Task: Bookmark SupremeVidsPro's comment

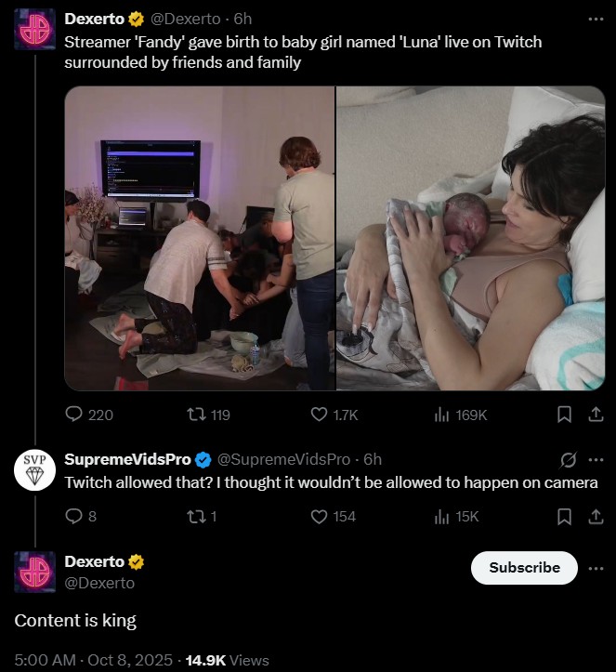Action: (x=564, y=516)
